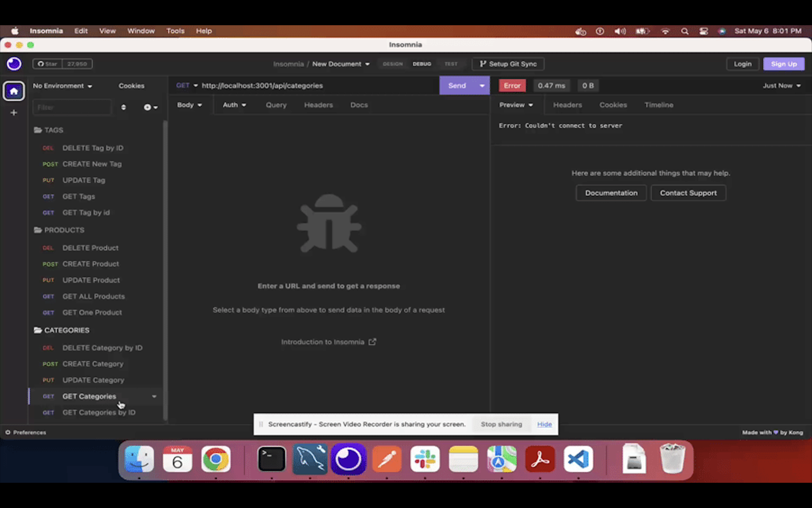Open the Just Now history dropdown

coord(782,86)
